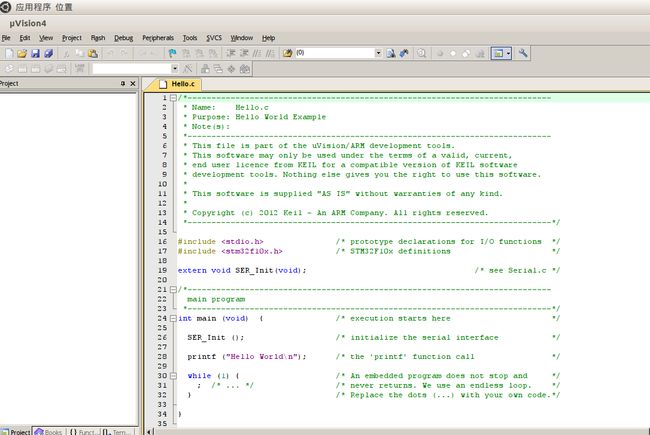Switch to the Functions panel tab
This screenshot has height=435, width=650.
82,432
